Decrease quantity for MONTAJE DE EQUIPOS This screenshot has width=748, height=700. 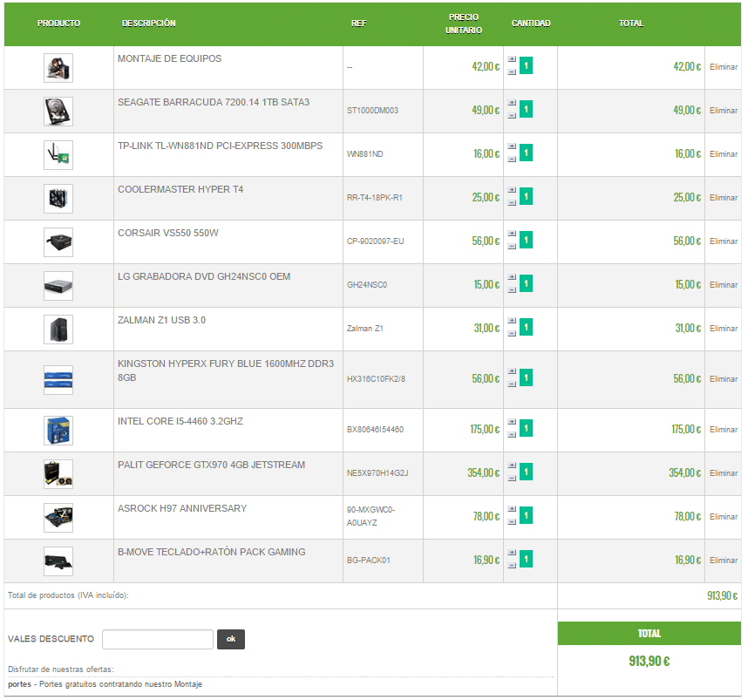(512, 72)
